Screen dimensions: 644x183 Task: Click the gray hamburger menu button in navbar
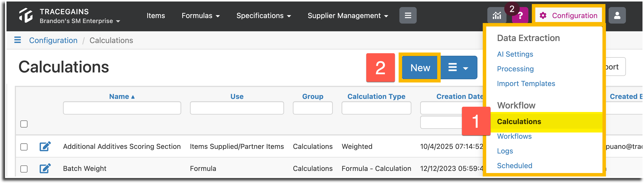[408, 15]
